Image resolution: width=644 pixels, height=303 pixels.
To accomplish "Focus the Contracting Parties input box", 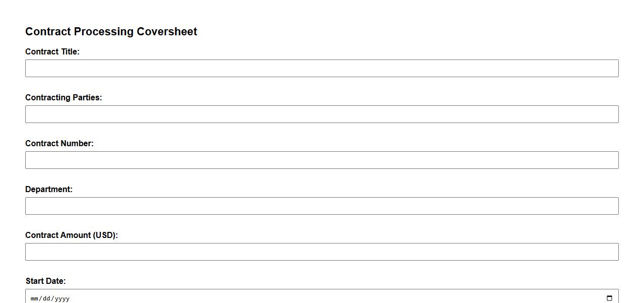I will point(321,114).
